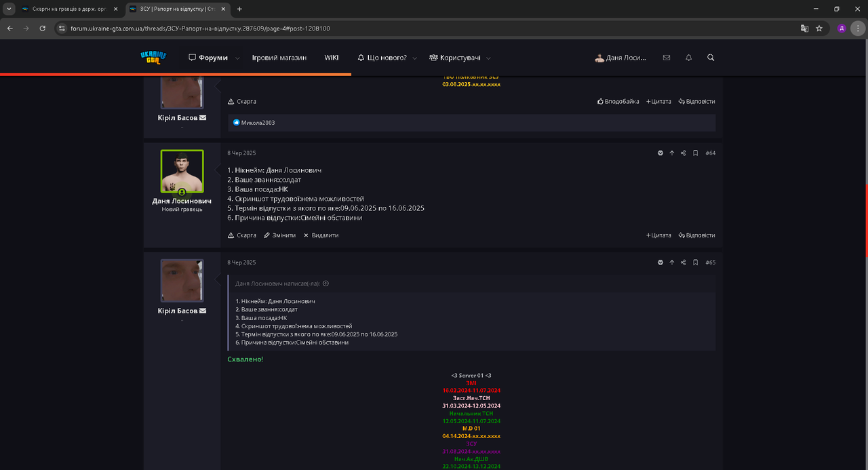Reply to the top post
This screenshot has width=868, height=470.
point(696,101)
